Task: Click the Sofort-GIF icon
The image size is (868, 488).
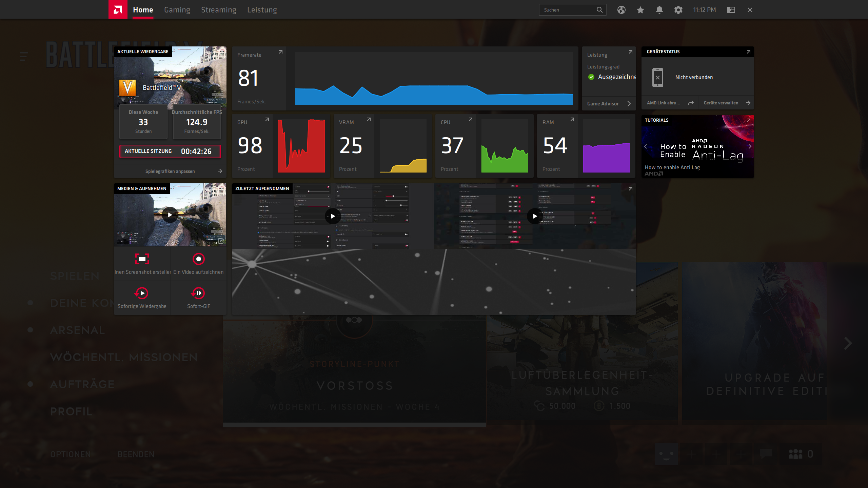Action: click(x=198, y=293)
